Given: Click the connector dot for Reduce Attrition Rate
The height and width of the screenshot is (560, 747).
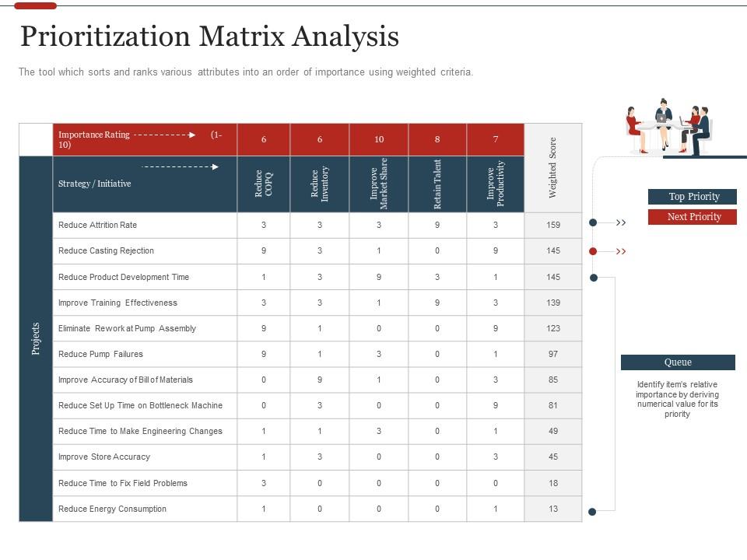Looking at the screenshot, I should coord(593,222).
